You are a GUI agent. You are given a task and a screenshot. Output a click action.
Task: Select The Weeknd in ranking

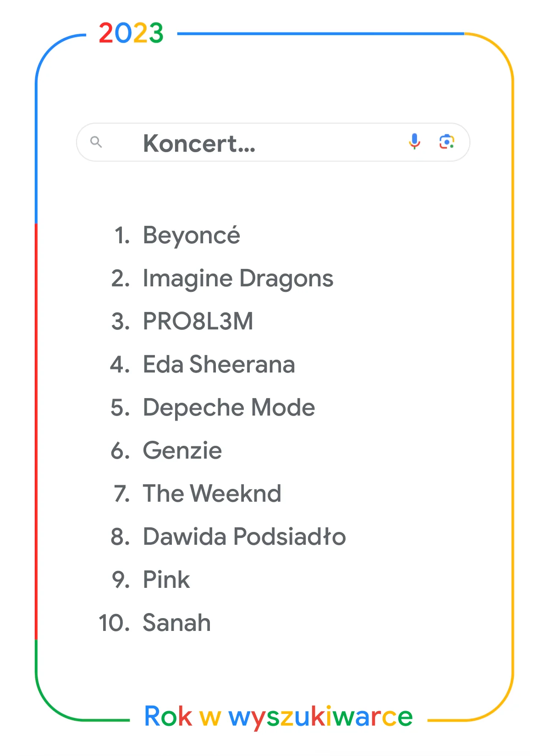(212, 493)
